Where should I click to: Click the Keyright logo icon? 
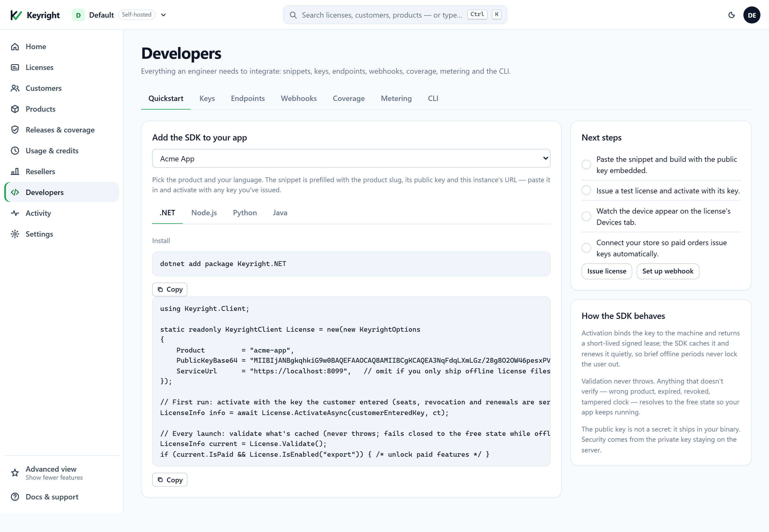point(16,15)
